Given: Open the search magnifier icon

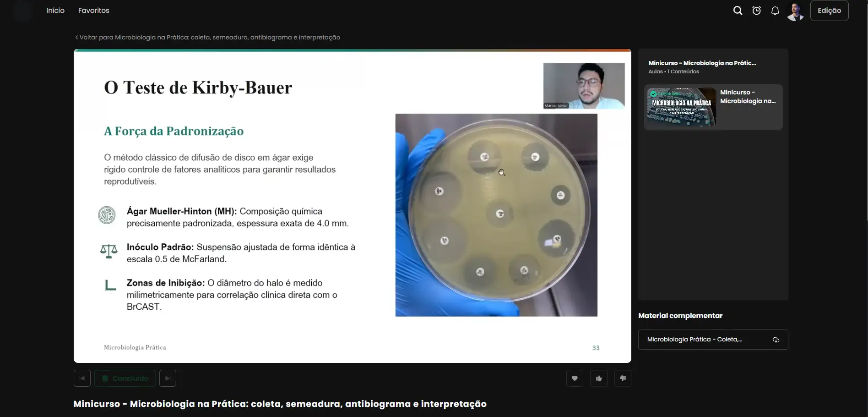Looking at the screenshot, I should coord(738,11).
